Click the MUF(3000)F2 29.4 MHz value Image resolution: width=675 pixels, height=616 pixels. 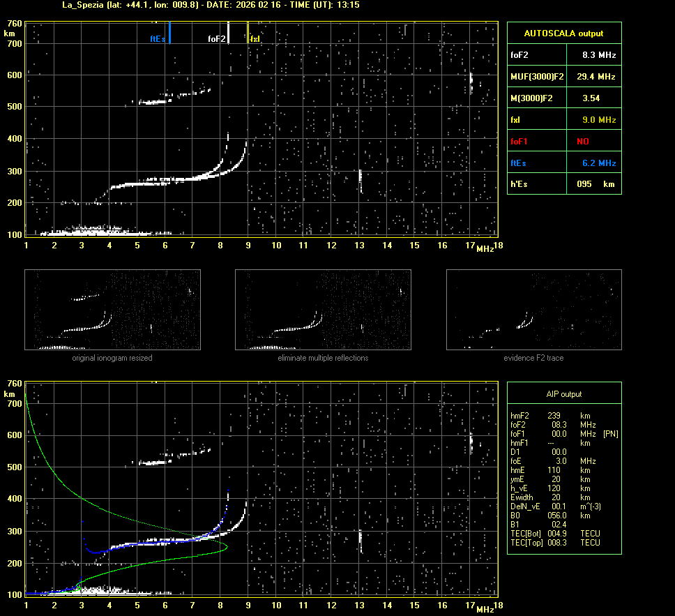pos(596,76)
